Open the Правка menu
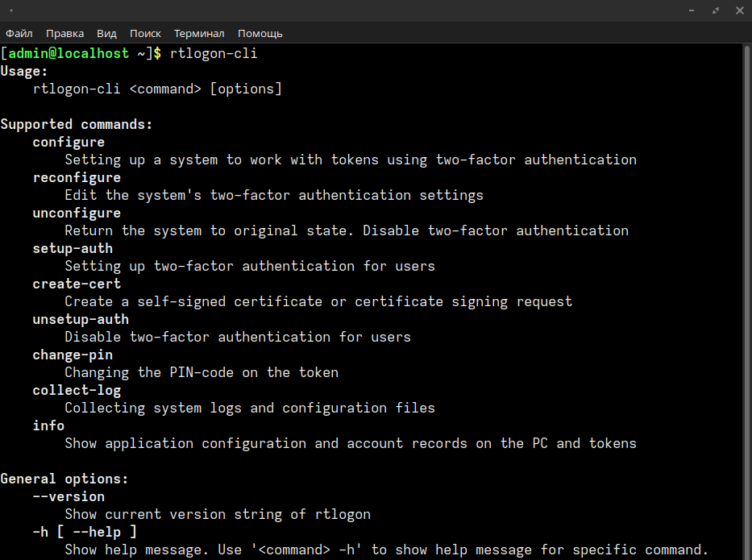 [64, 33]
